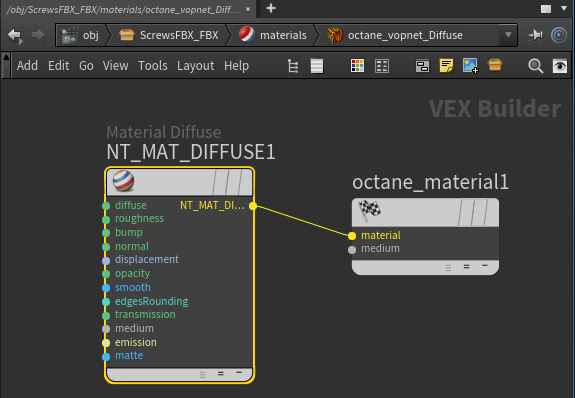Image resolution: width=575 pixels, height=398 pixels.
Task: Open the Add menu
Action: tap(27, 66)
